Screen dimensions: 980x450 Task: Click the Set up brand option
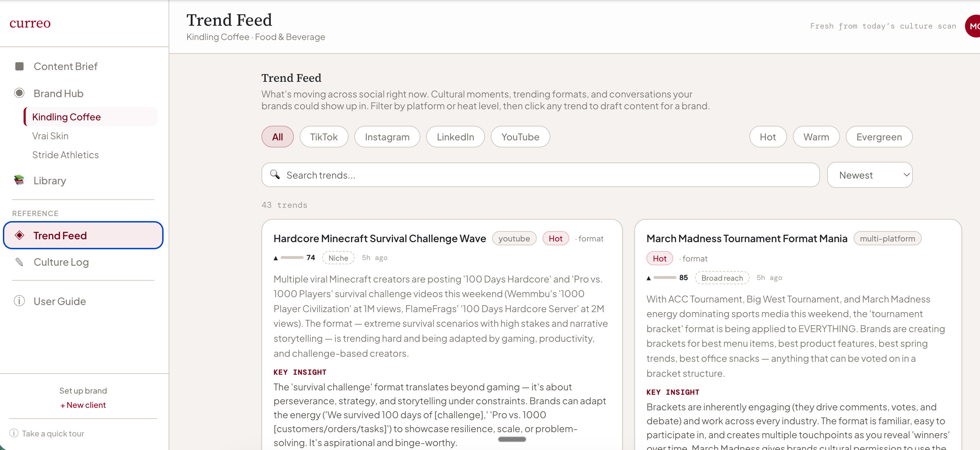[83, 390]
